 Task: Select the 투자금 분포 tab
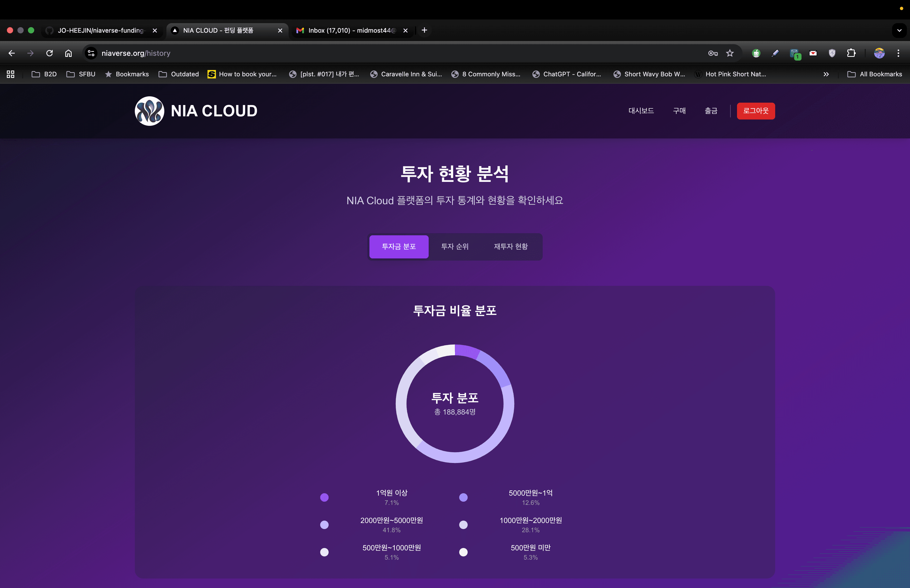pyautogui.click(x=399, y=247)
